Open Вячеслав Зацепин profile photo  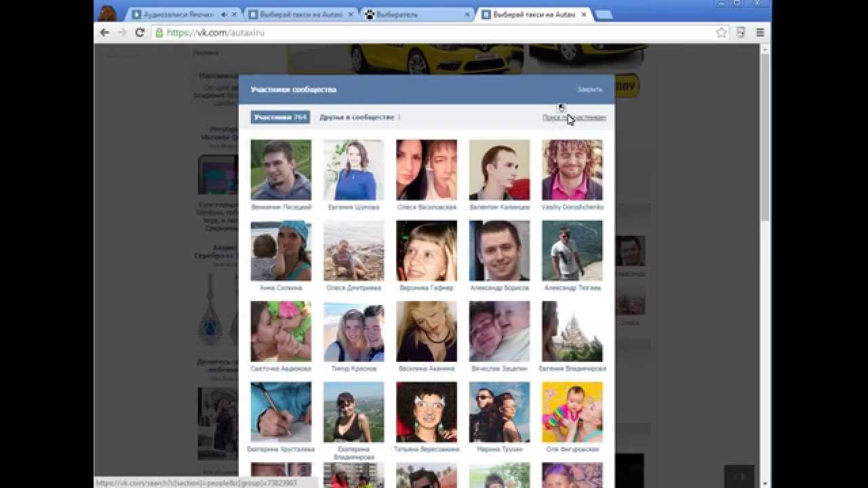point(499,331)
